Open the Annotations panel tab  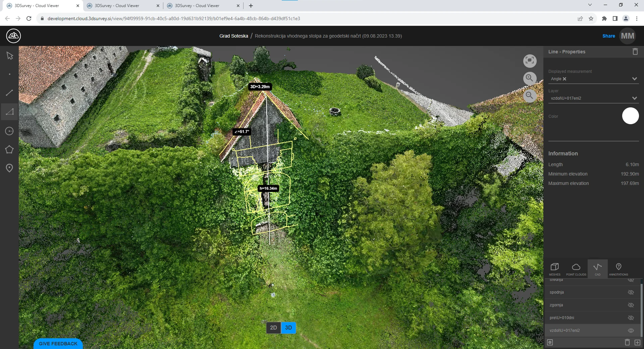[x=618, y=268]
